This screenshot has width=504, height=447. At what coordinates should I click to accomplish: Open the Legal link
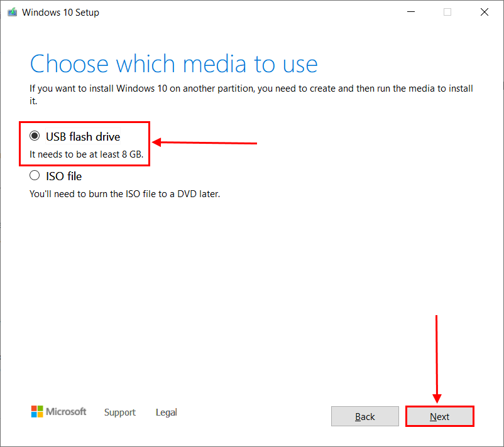(166, 412)
